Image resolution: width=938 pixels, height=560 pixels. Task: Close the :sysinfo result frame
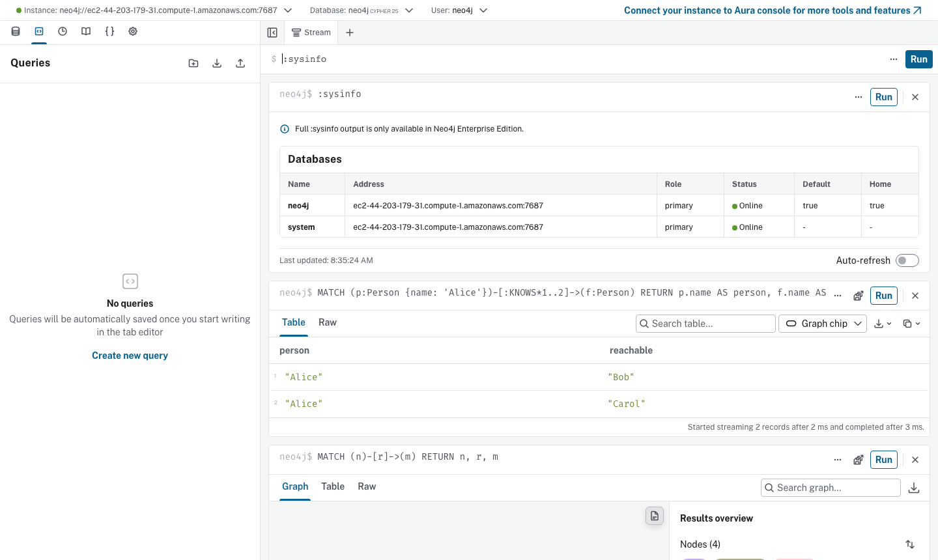(915, 97)
